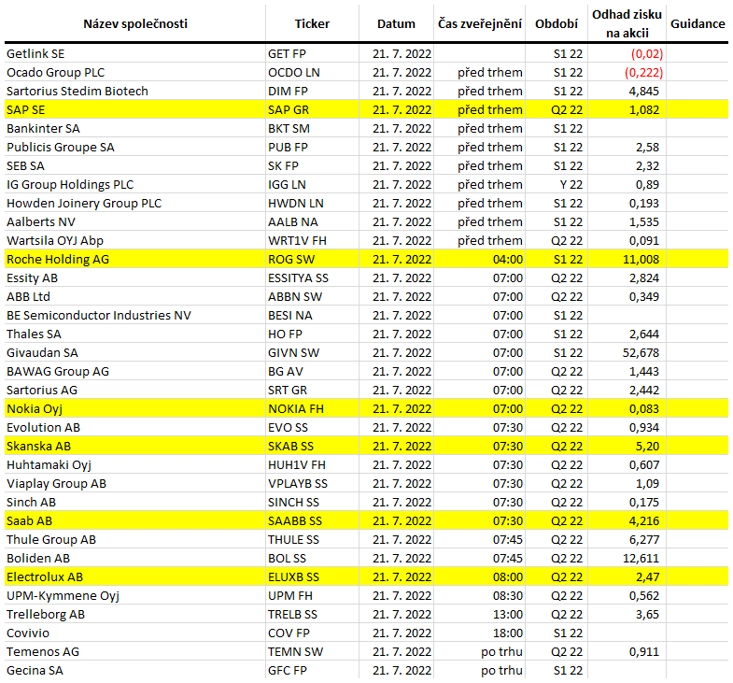Click ticker 'OCDO LN'

pos(294,72)
